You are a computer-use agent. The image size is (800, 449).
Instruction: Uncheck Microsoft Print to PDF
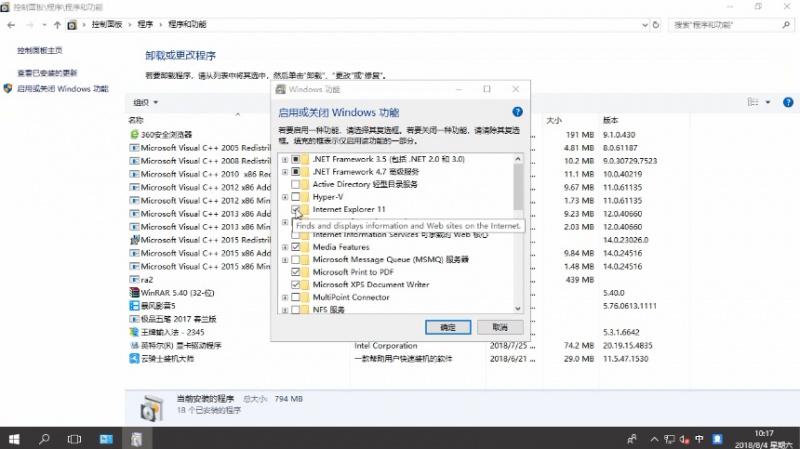(295, 272)
